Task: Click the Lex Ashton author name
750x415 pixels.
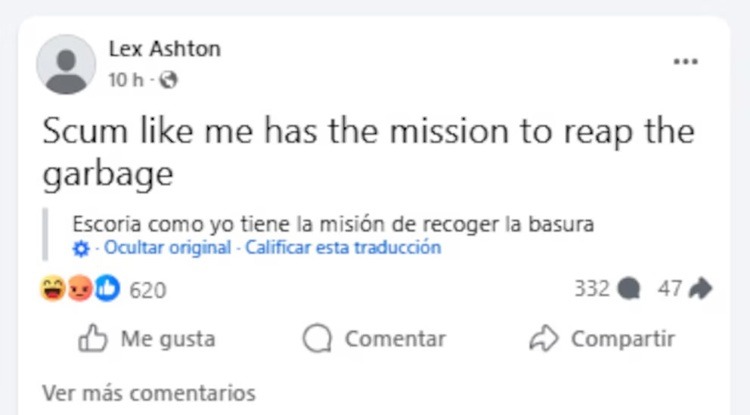Action: point(165,49)
